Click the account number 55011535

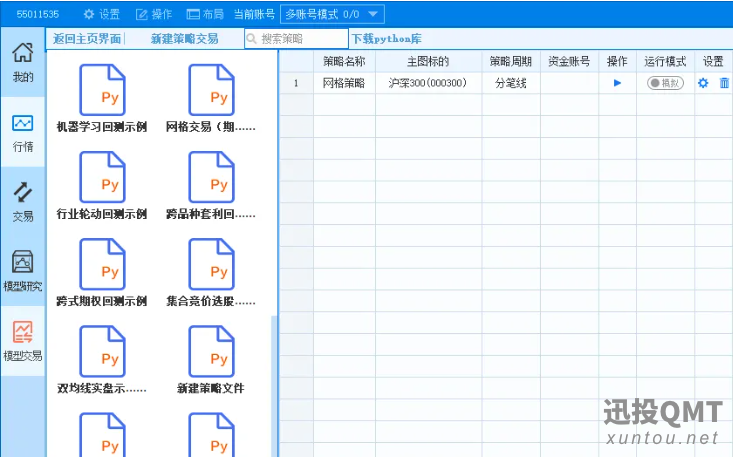click(38, 14)
